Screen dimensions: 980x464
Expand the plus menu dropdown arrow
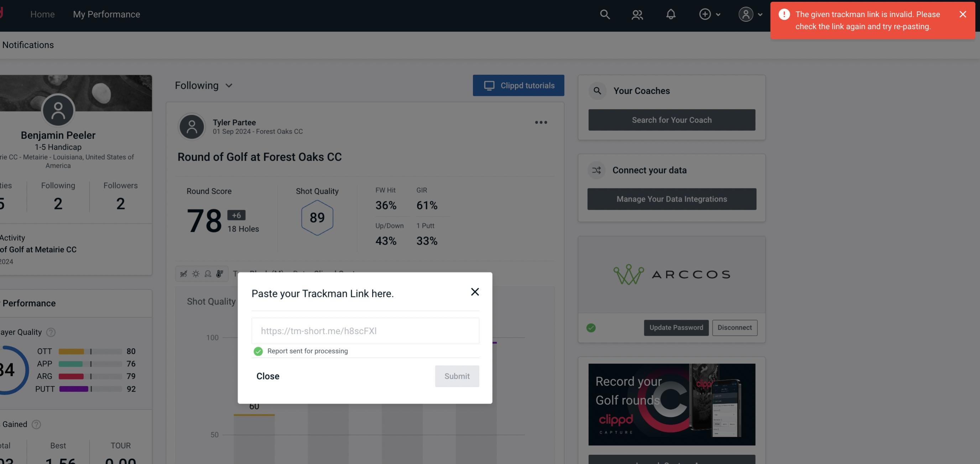718,14
